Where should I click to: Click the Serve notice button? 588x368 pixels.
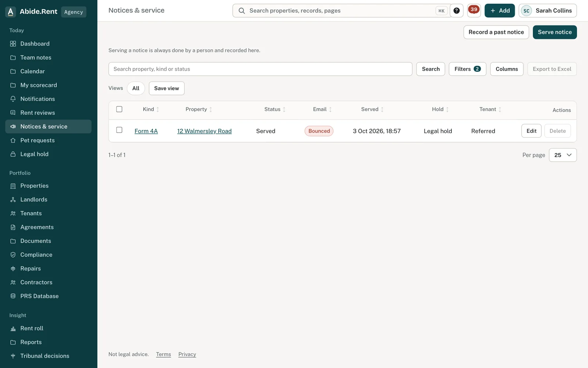pyautogui.click(x=555, y=32)
